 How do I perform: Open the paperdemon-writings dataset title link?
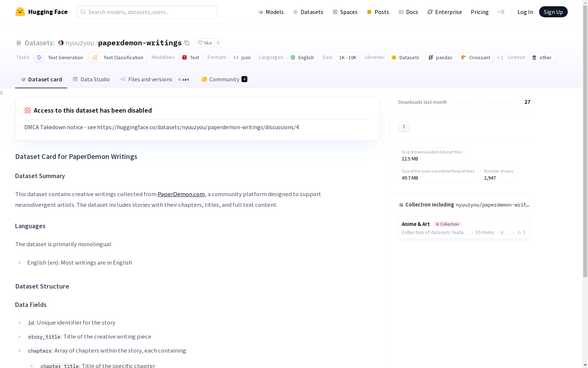[140, 43]
